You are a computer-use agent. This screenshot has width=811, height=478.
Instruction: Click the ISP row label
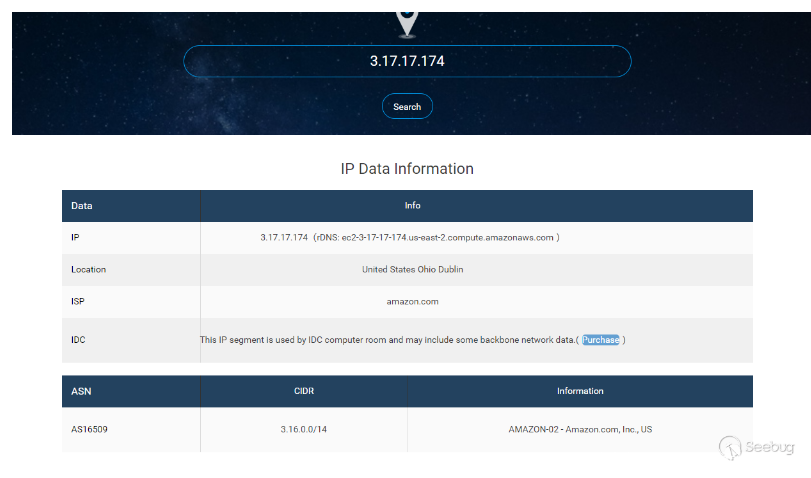(78, 301)
